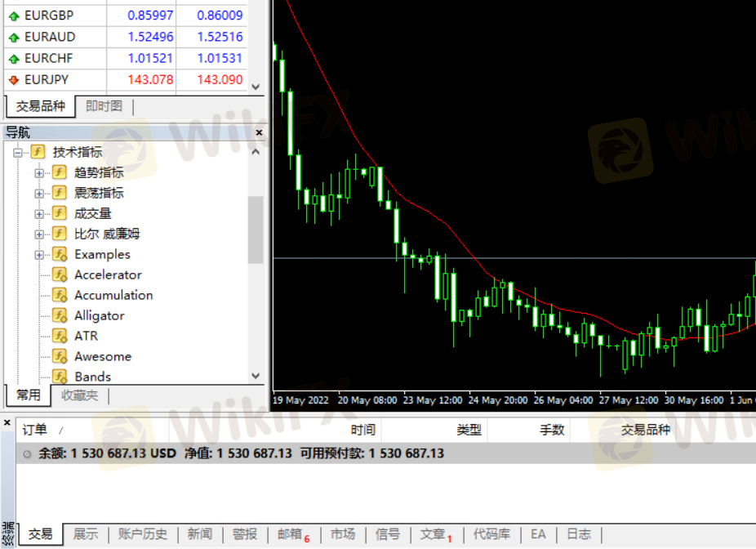This screenshot has width=756, height=549.
Task: Expand the 震荡指标 tree node
Action: (x=38, y=193)
